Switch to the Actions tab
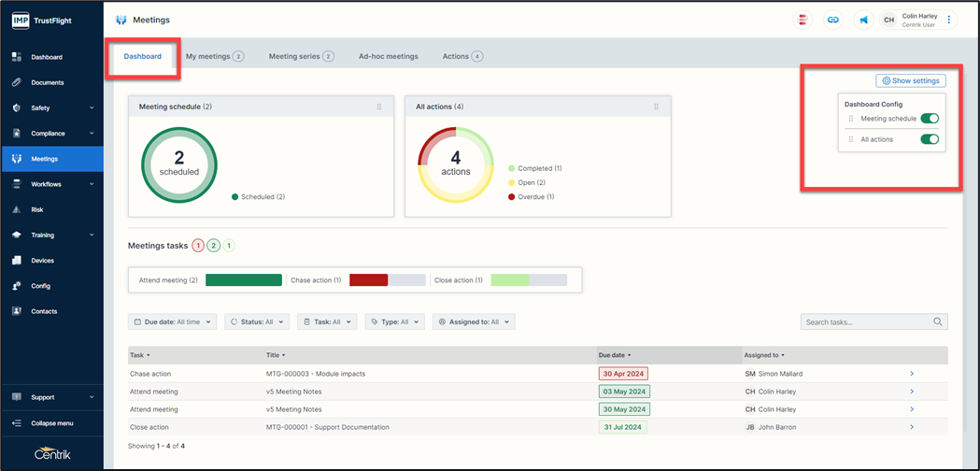The height and width of the screenshot is (471, 980). [462, 56]
